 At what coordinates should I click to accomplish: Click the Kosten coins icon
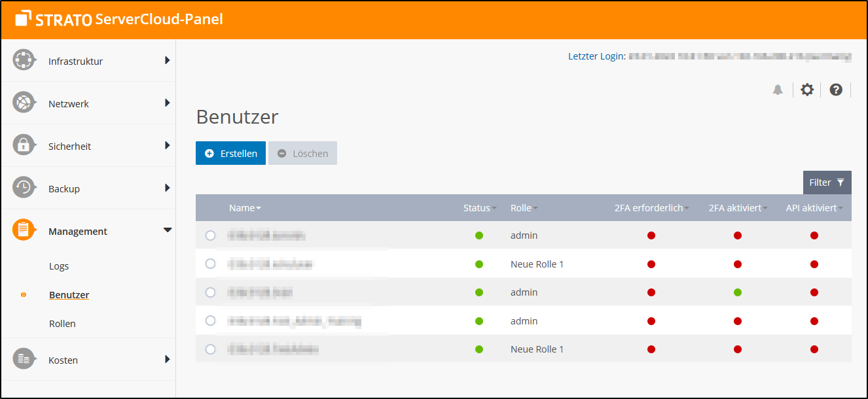tap(24, 359)
